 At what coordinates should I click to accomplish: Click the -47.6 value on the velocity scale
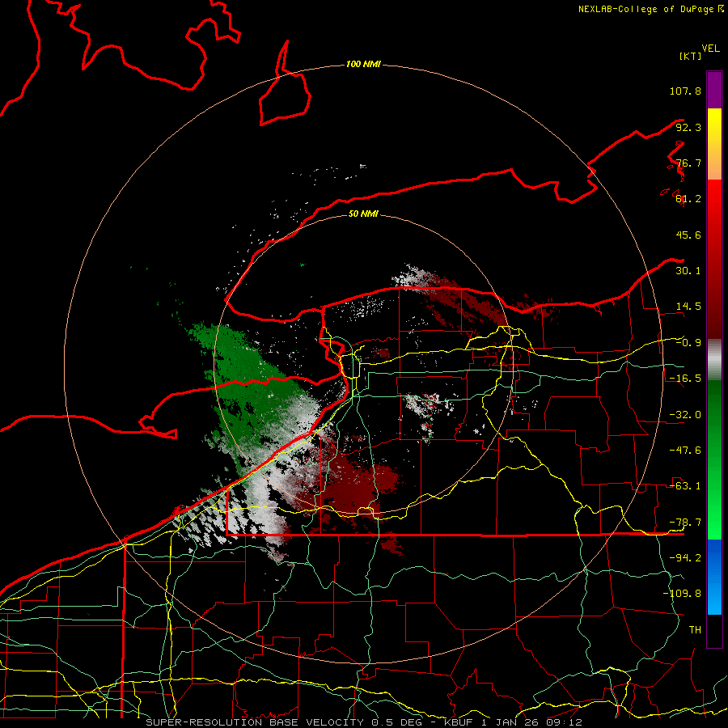tap(685, 451)
